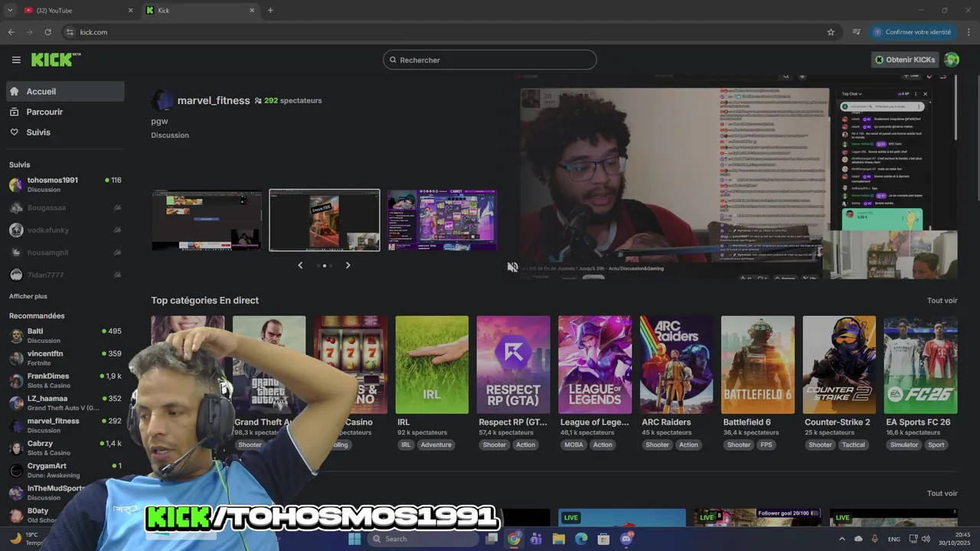Click the marvel_fitness featured streamer name
Viewport: 980px width, 551px height.
tap(214, 100)
